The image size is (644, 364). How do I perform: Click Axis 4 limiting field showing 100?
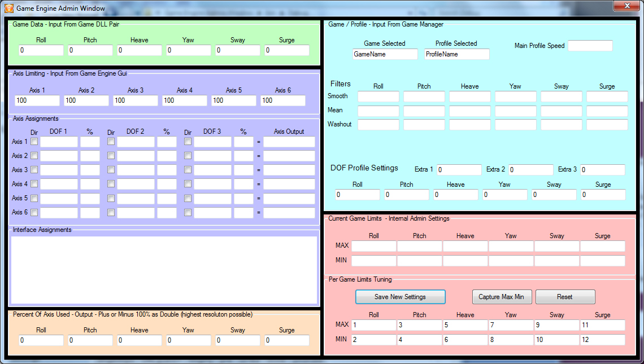coord(184,100)
